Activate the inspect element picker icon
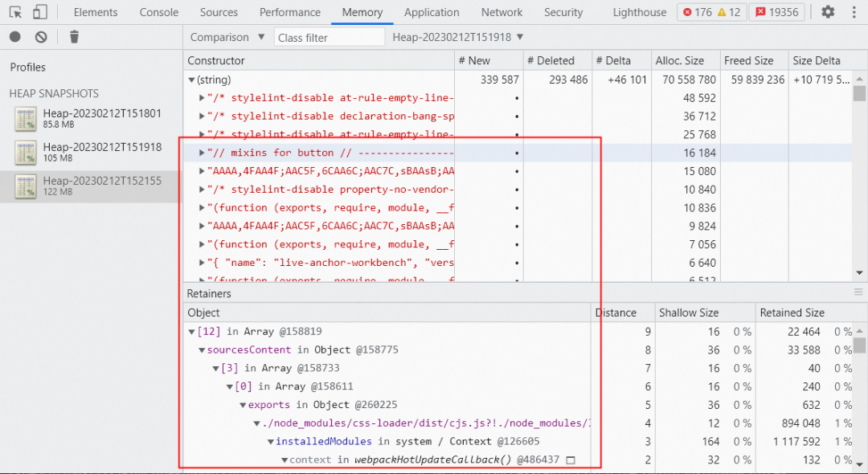 (15, 12)
